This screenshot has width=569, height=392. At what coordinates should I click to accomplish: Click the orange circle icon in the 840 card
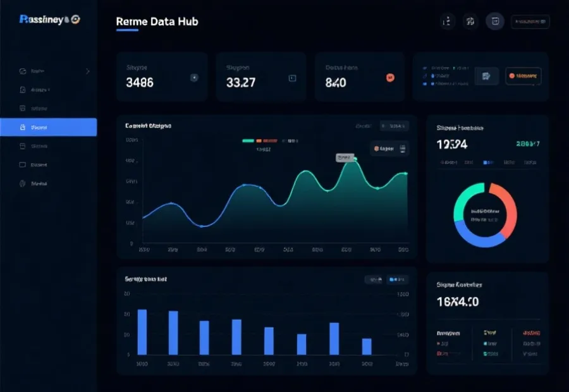click(x=390, y=78)
